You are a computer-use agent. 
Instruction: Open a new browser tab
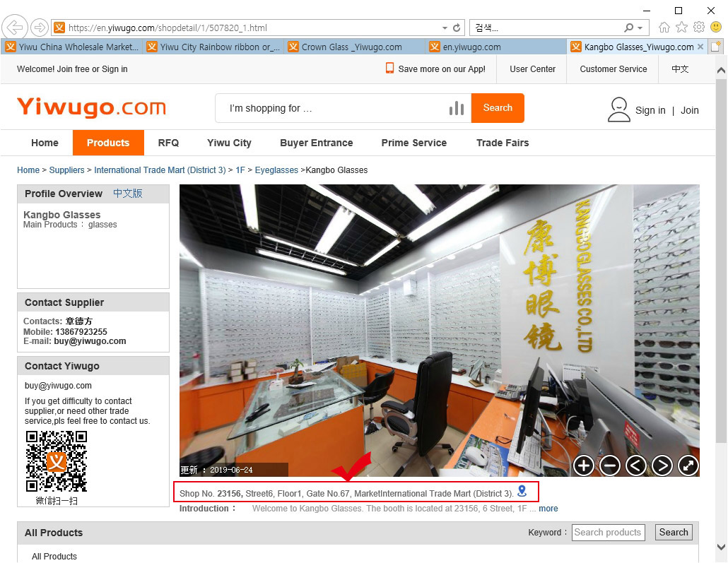tap(716, 47)
